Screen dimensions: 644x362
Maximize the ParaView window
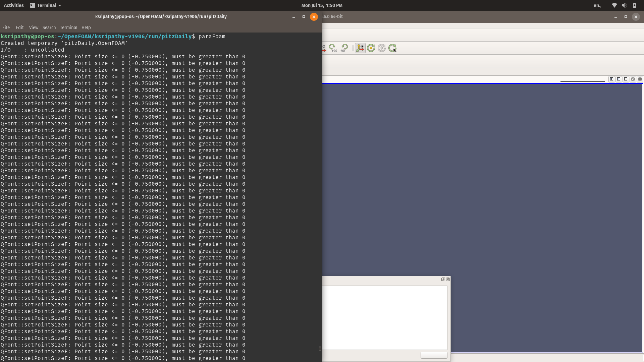pyautogui.click(x=626, y=17)
